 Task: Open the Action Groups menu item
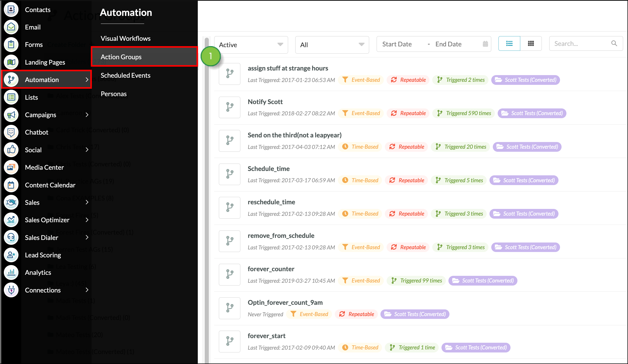coord(121,57)
